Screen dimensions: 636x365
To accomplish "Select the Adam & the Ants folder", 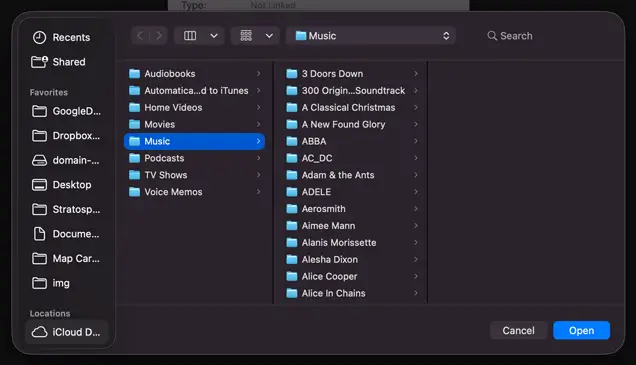I will (352, 175).
